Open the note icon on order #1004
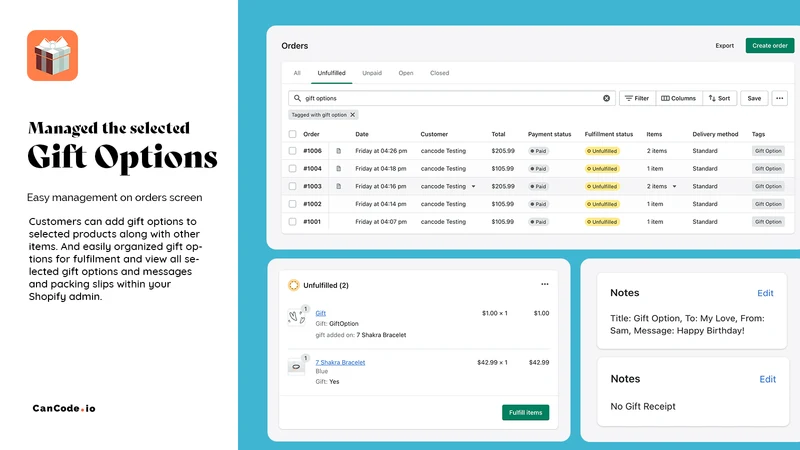The image size is (800, 450). click(338, 168)
